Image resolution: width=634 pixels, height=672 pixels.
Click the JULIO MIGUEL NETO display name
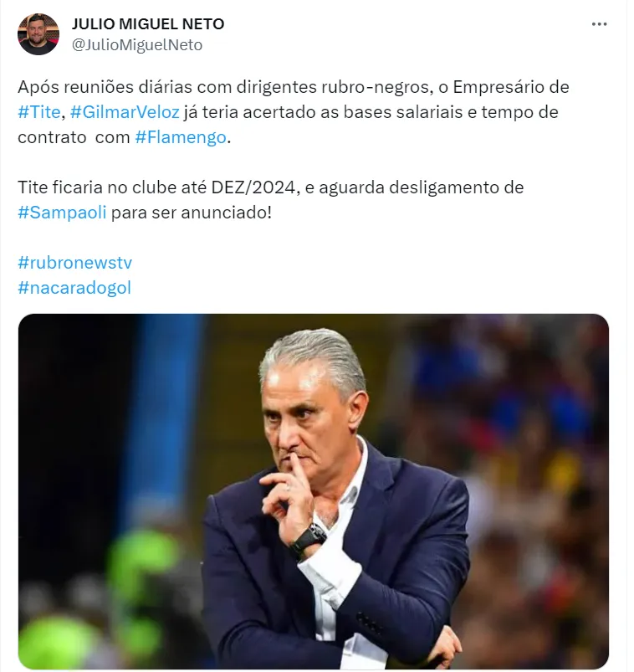click(x=148, y=24)
